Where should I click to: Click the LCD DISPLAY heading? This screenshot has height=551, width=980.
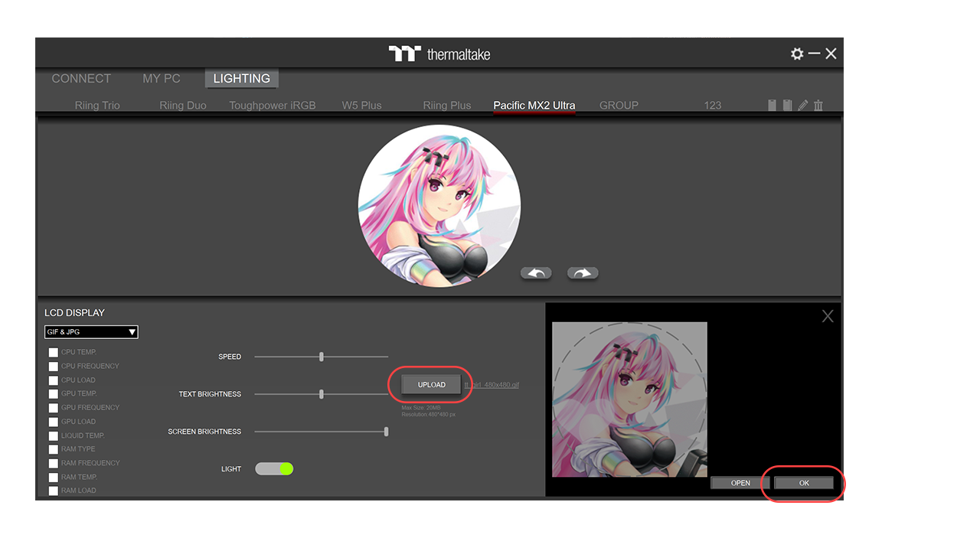pos(74,313)
